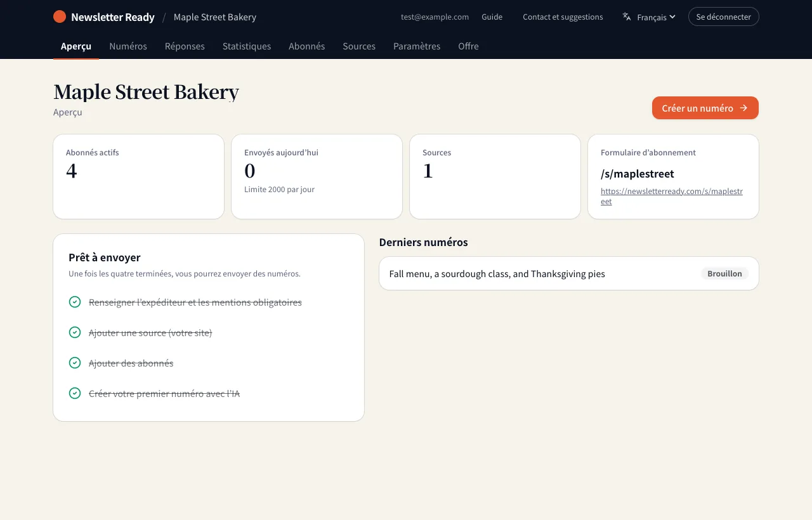Click the translate language icon
812x520 pixels.
627,16
